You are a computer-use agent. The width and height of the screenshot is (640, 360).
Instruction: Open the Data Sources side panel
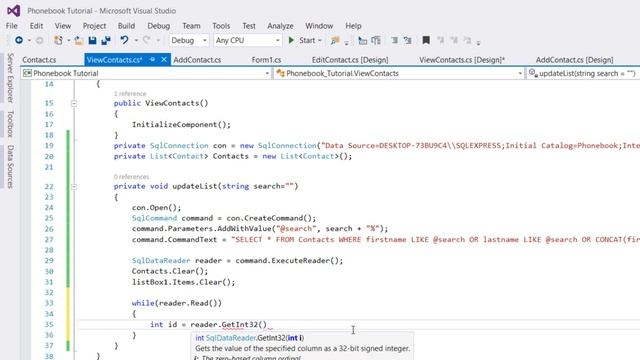coord(11,167)
